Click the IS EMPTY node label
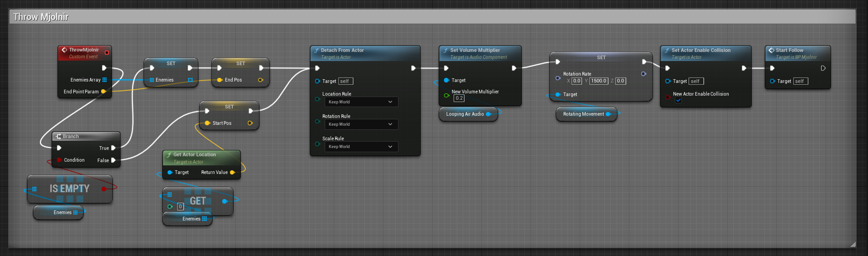This screenshot has height=256, width=868. [x=70, y=188]
